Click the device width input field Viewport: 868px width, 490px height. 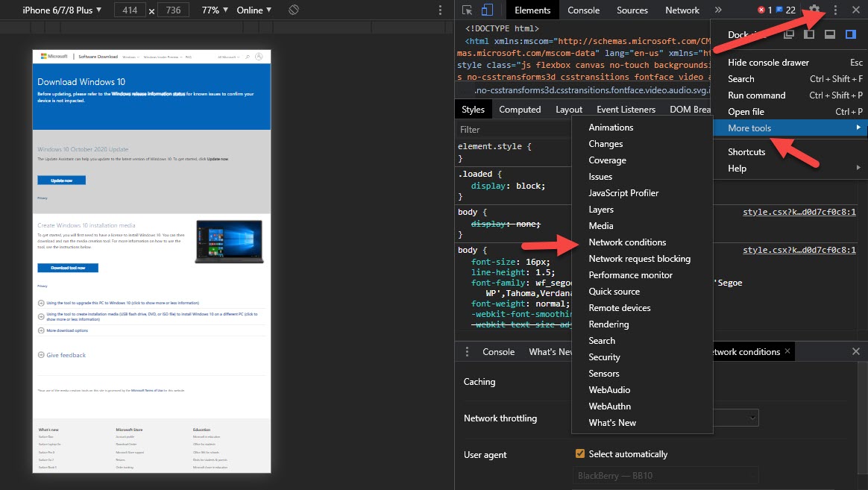pos(130,10)
